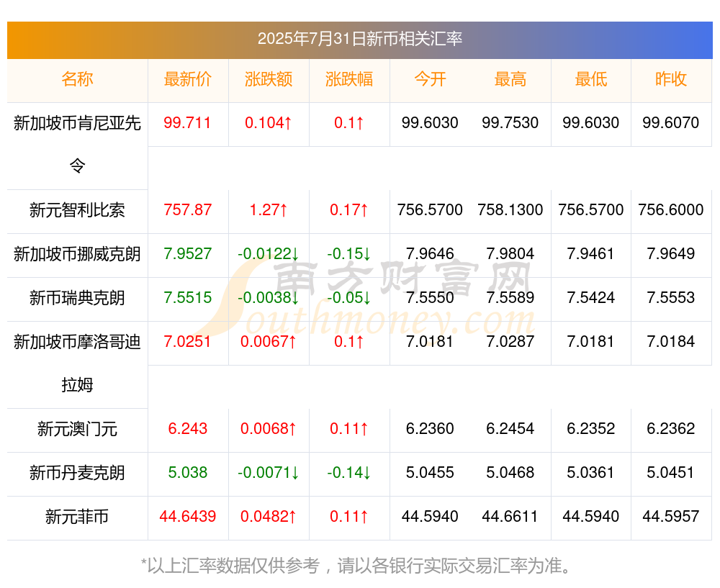Click previous close 7.0184
Screen dimensions: 720x588
[671, 342]
